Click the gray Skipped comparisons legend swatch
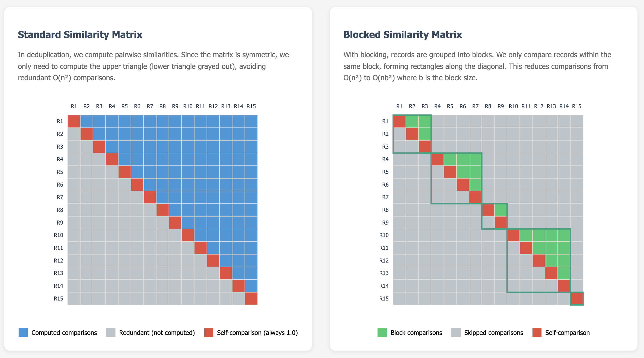This screenshot has width=644, height=358. pyautogui.click(x=456, y=333)
